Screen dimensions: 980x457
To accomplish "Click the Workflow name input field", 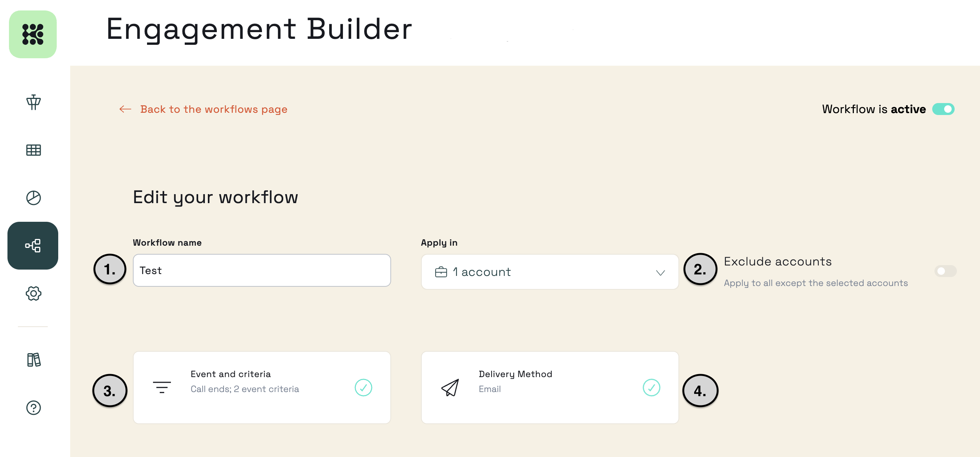I will click(x=262, y=270).
